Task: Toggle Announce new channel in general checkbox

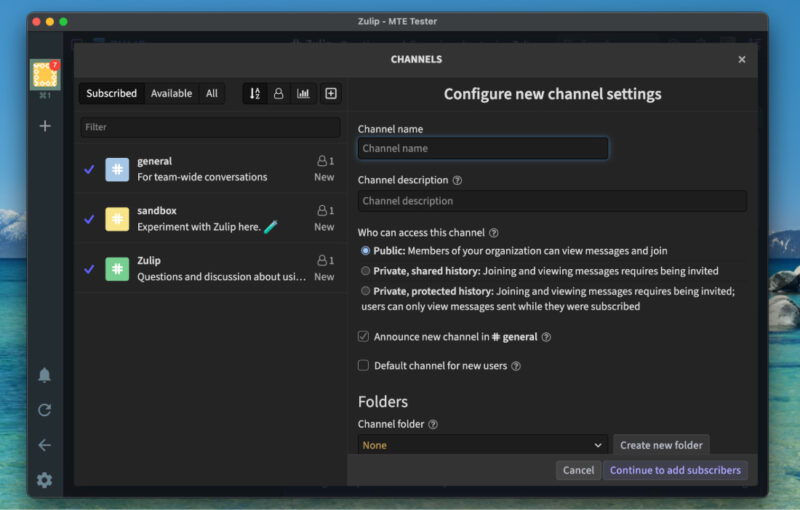Action: point(364,337)
